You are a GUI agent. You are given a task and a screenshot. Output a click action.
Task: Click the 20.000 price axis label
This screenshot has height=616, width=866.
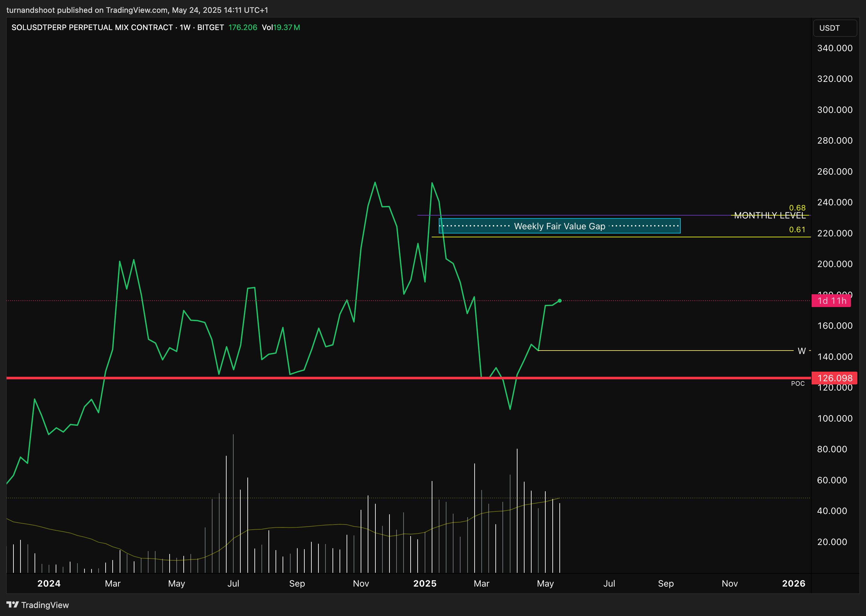(832, 542)
